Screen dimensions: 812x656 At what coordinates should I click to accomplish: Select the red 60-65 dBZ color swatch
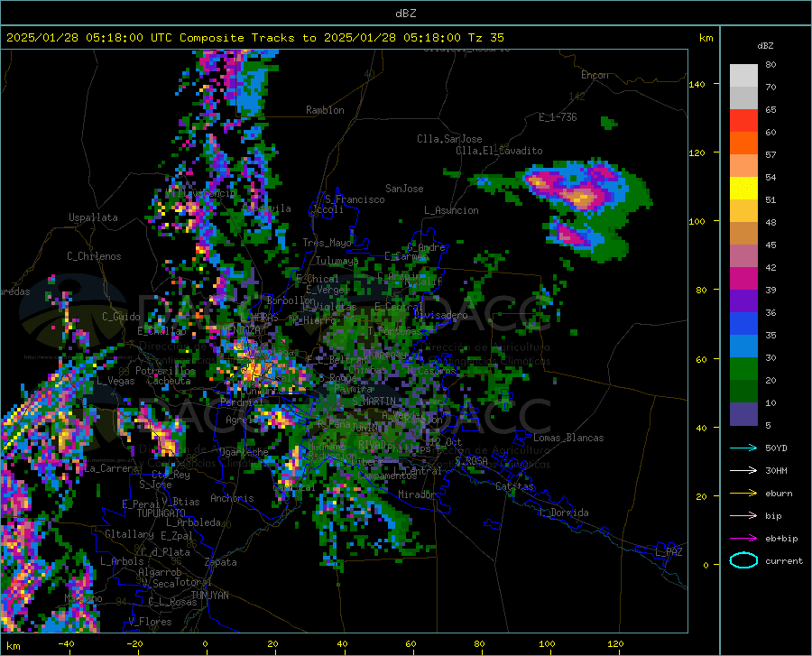pyautogui.click(x=743, y=121)
